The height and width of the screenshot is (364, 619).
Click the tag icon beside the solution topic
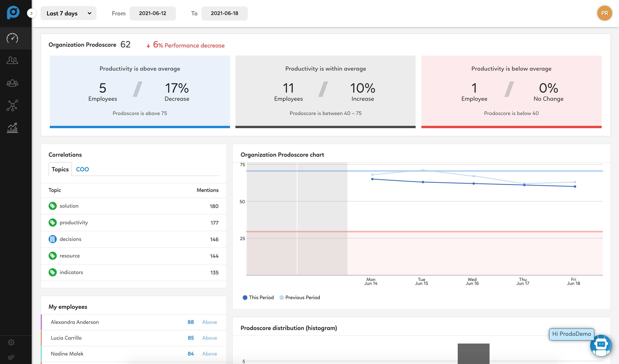coord(52,206)
